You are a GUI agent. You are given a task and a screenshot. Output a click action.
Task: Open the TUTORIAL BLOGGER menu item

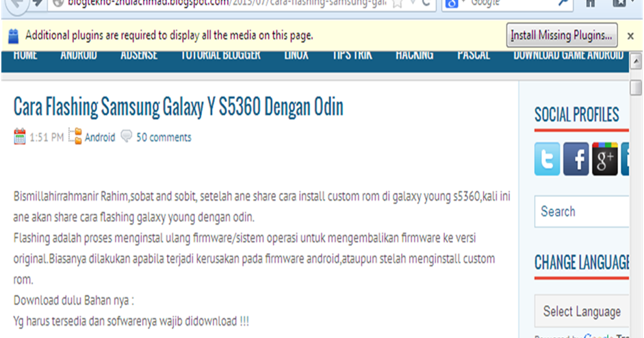[220, 55]
